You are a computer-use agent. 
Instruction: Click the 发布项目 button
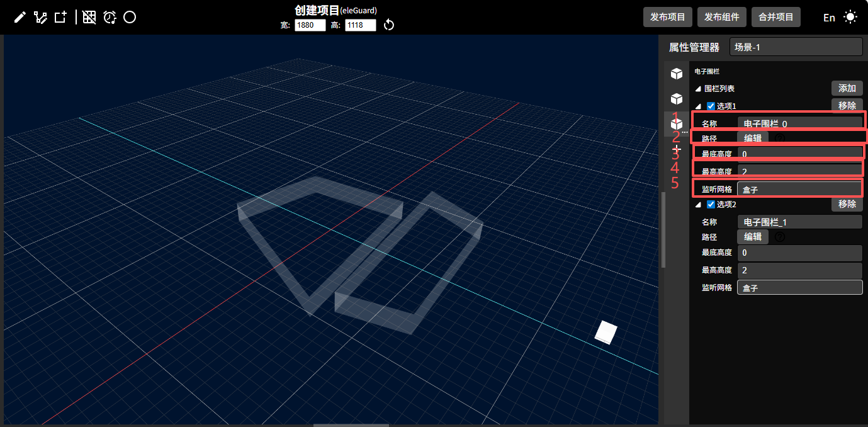click(668, 17)
